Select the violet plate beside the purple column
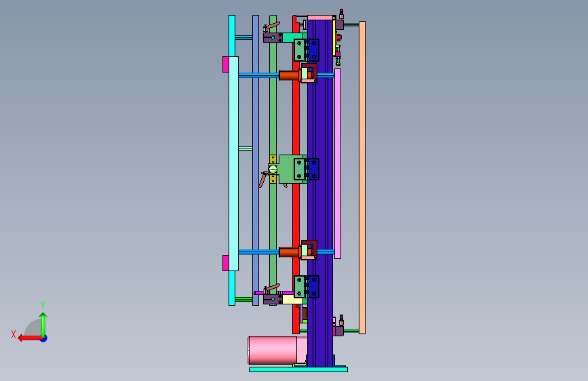The width and height of the screenshot is (588, 381). point(338,163)
